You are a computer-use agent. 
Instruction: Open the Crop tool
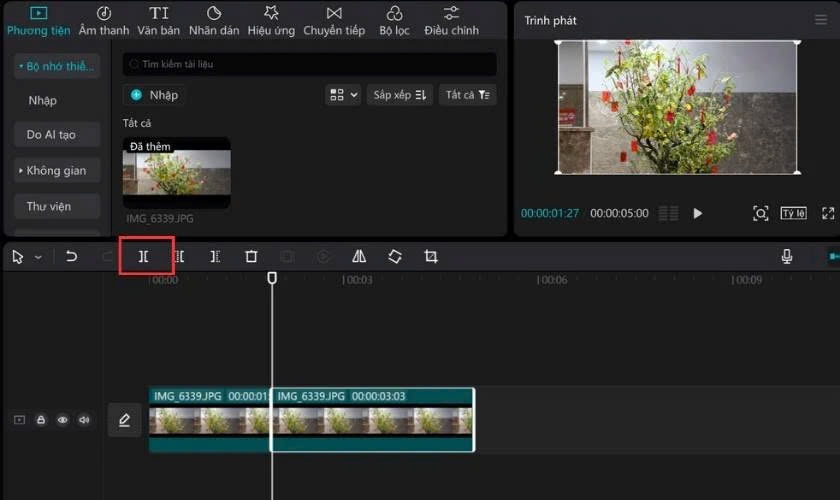(x=431, y=256)
